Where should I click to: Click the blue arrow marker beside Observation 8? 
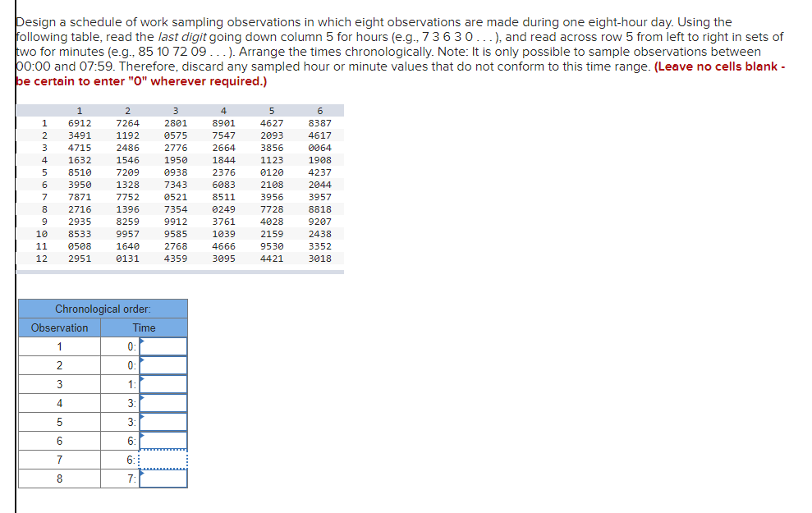tap(143, 474)
